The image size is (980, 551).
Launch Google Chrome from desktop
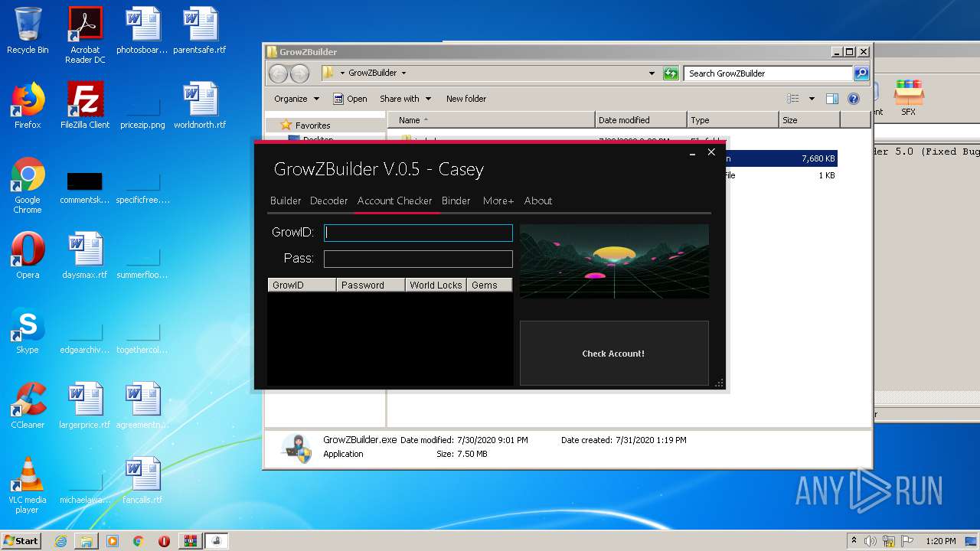coord(28,185)
